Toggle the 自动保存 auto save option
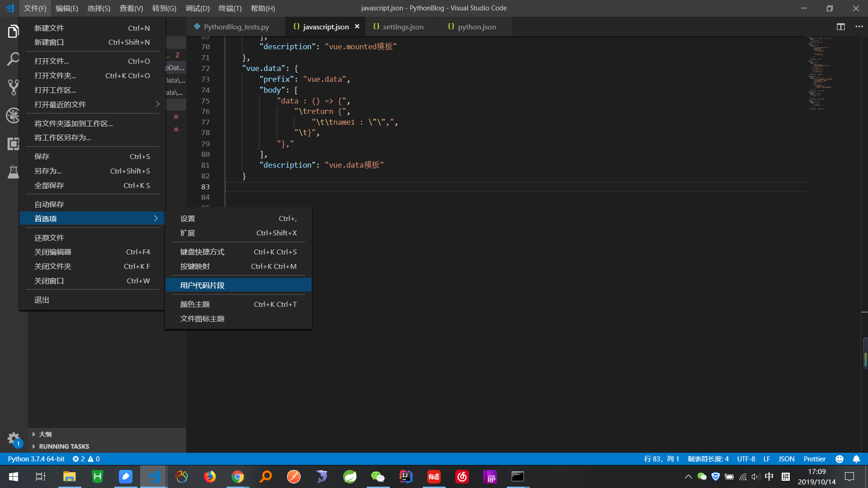 point(49,204)
